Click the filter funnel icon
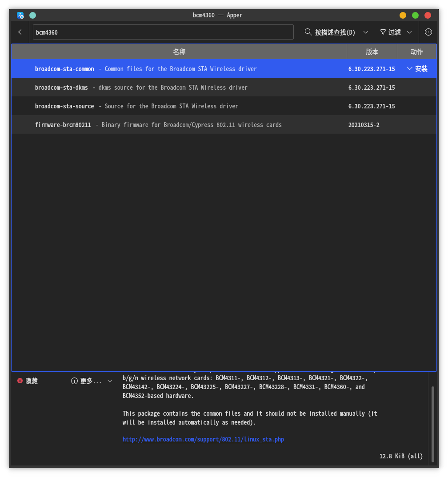The image size is (448, 477). point(383,32)
